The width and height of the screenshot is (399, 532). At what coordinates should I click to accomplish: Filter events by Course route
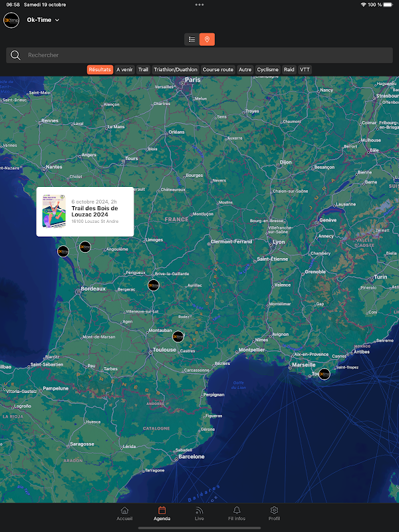(x=218, y=70)
